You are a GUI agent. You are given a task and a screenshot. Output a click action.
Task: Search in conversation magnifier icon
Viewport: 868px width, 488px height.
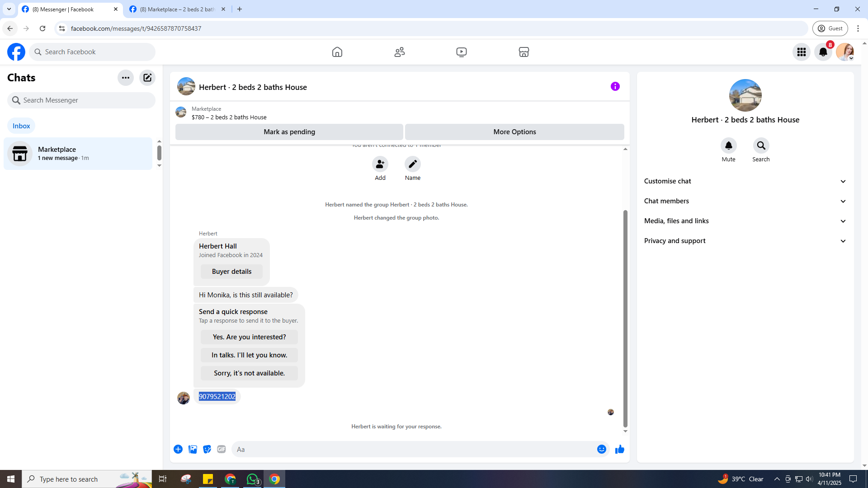[761, 145]
